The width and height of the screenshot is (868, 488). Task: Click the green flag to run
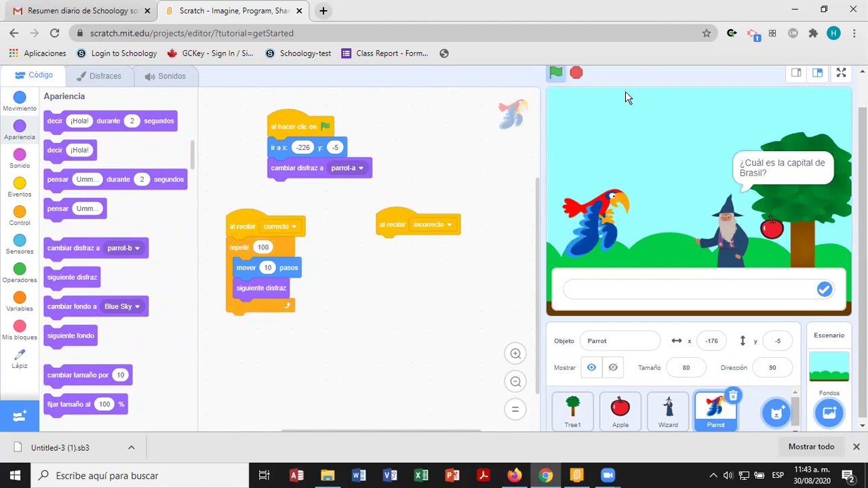click(556, 73)
